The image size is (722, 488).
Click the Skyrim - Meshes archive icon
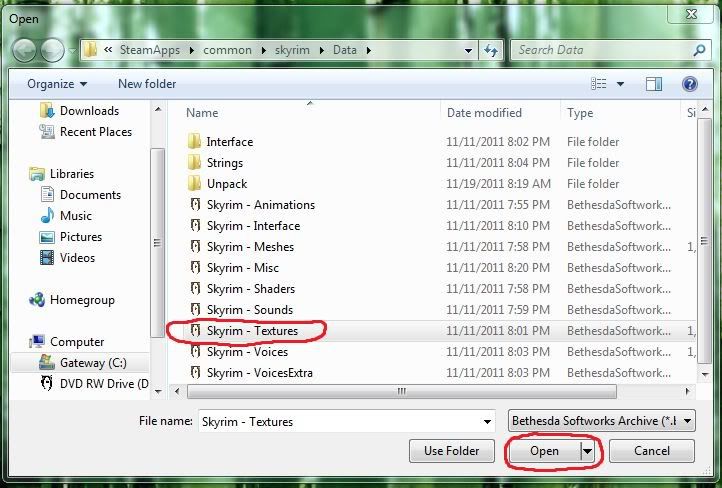[x=196, y=247]
